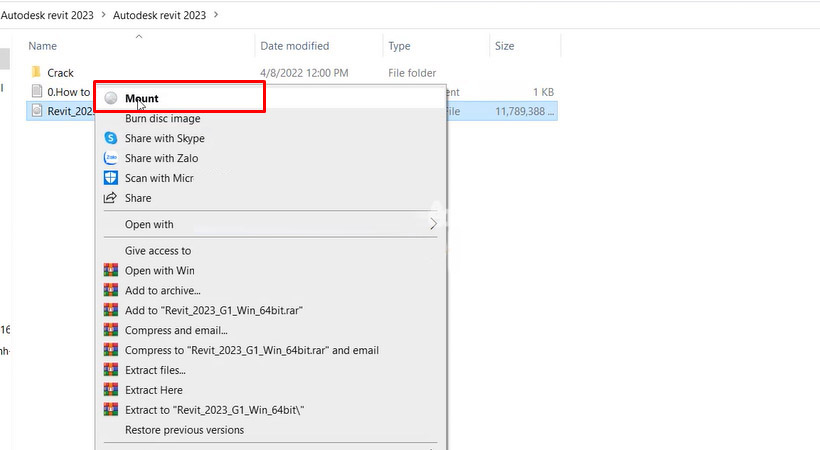Choose Add to "Revit_2023_G1_Win_64bit.rar"
820x450 pixels.
pyautogui.click(x=214, y=311)
